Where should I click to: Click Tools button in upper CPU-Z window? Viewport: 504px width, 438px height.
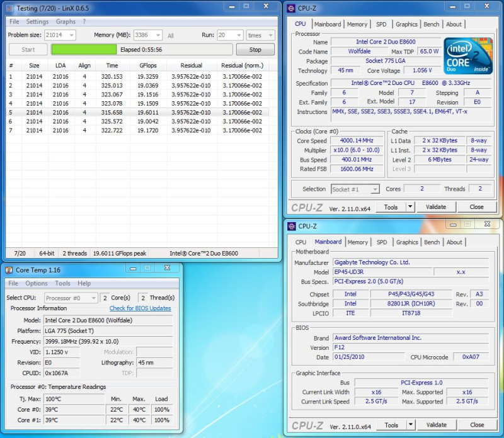(x=391, y=207)
